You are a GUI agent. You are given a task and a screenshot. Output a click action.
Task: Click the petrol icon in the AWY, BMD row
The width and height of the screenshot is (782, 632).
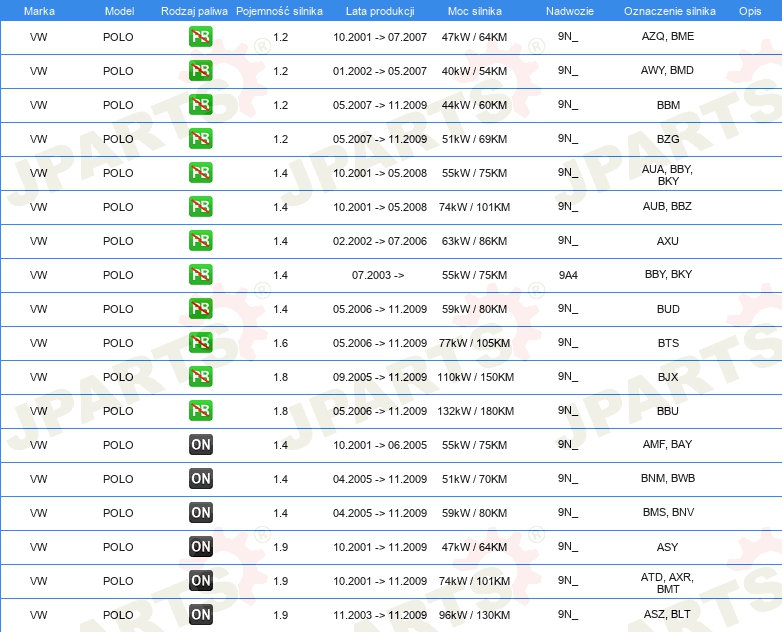(x=200, y=70)
